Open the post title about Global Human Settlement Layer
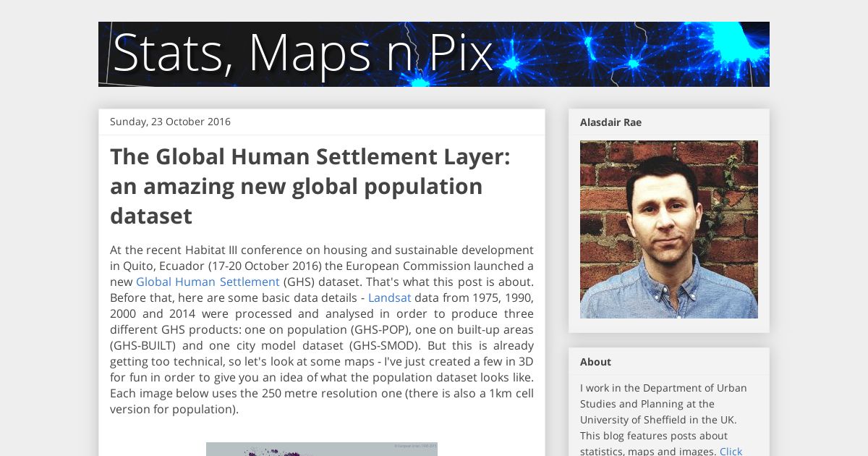The height and width of the screenshot is (456, 868). pyautogui.click(x=310, y=186)
